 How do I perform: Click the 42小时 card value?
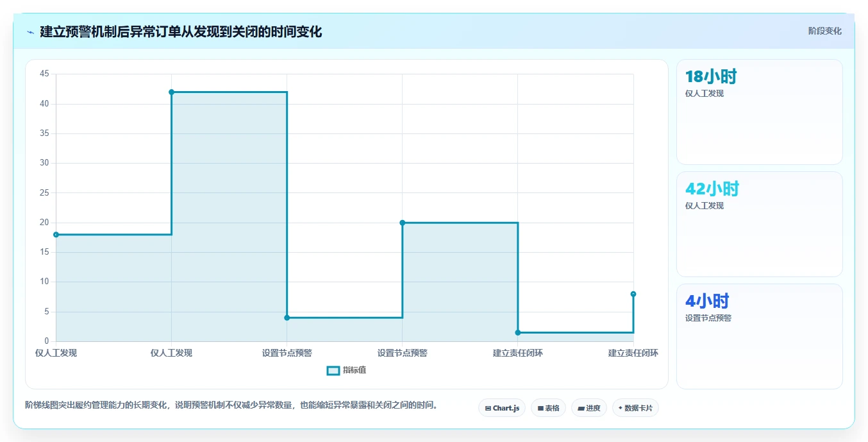pyautogui.click(x=712, y=189)
